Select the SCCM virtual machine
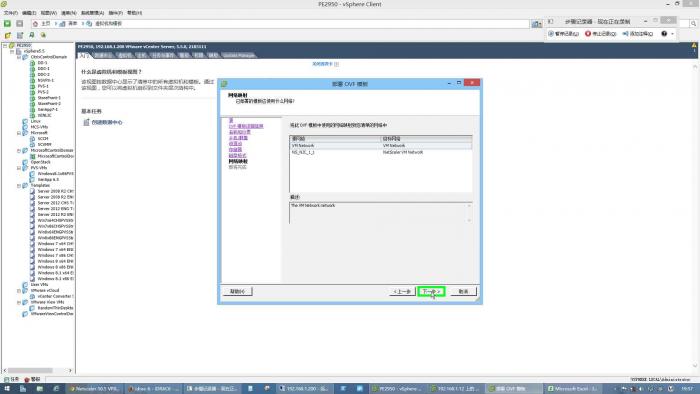This screenshot has width=700, height=394. [x=43, y=139]
